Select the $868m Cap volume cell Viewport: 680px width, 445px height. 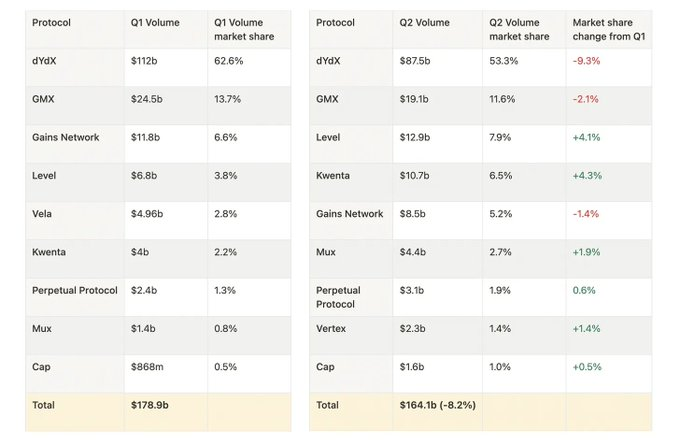(166, 373)
